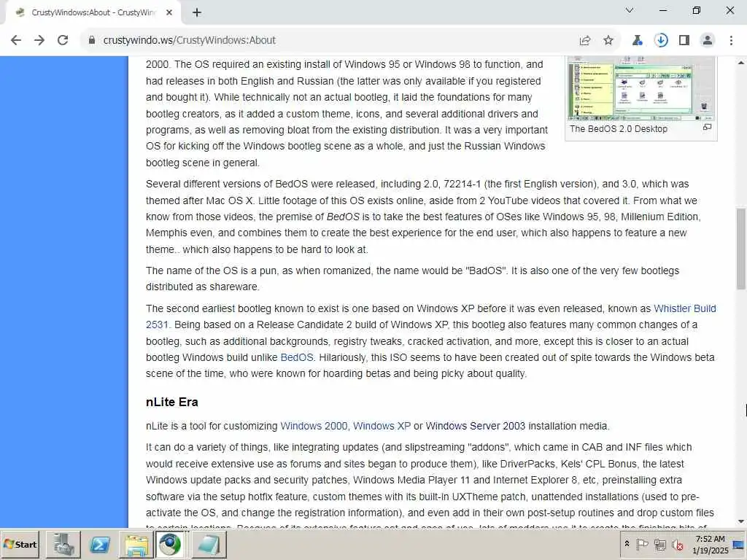Screen dimensions: 747x560
Task: Close the CrustyWindows:About tab
Action: pyautogui.click(x=169, y=12)
